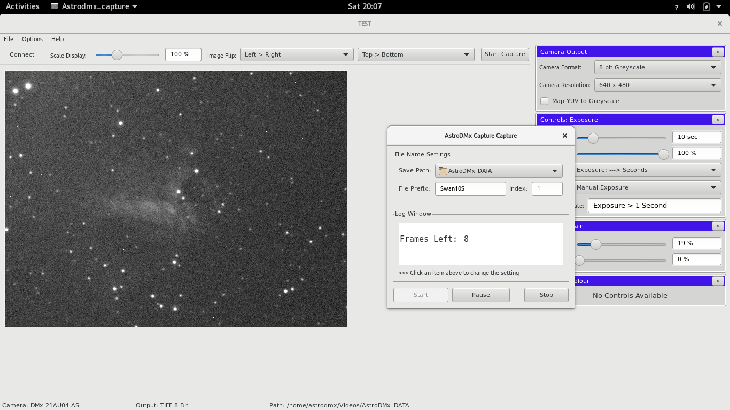Click the File Prefix text field

coord(470,188)
